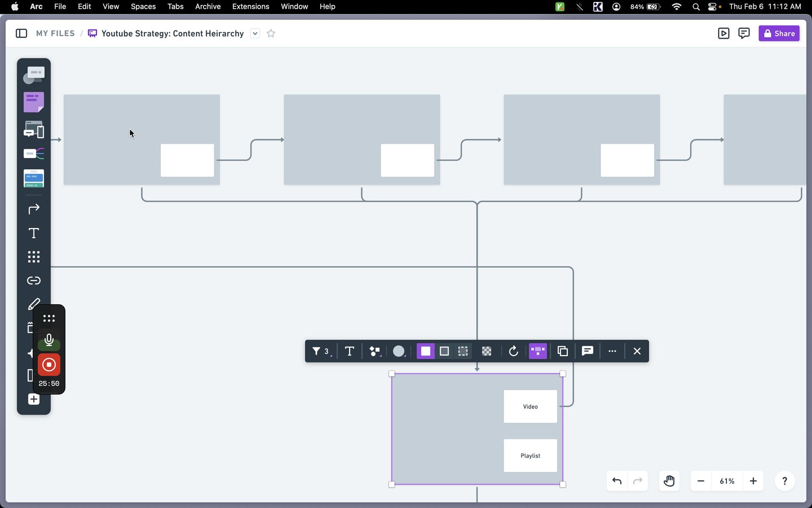The width and height of the screenshot is (812, 508).
Task: Stop the screen recording
Action: [x=49, y=365]
